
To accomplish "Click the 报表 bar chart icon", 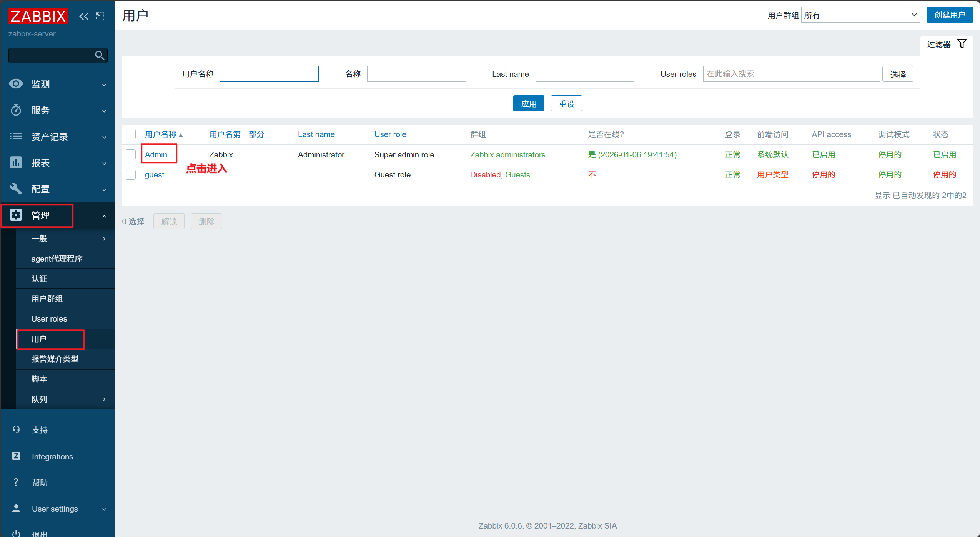I will [x=16, y=162].
